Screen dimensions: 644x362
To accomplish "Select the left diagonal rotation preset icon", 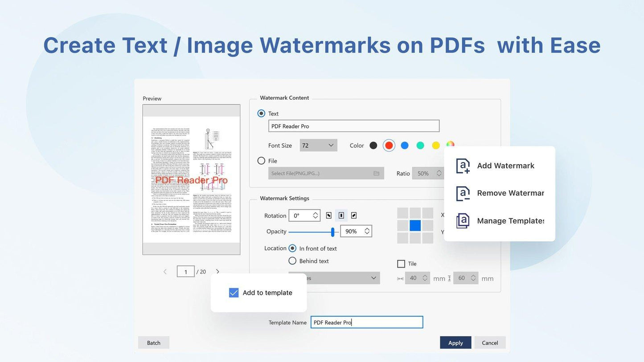I will click(x=329, y=215).
